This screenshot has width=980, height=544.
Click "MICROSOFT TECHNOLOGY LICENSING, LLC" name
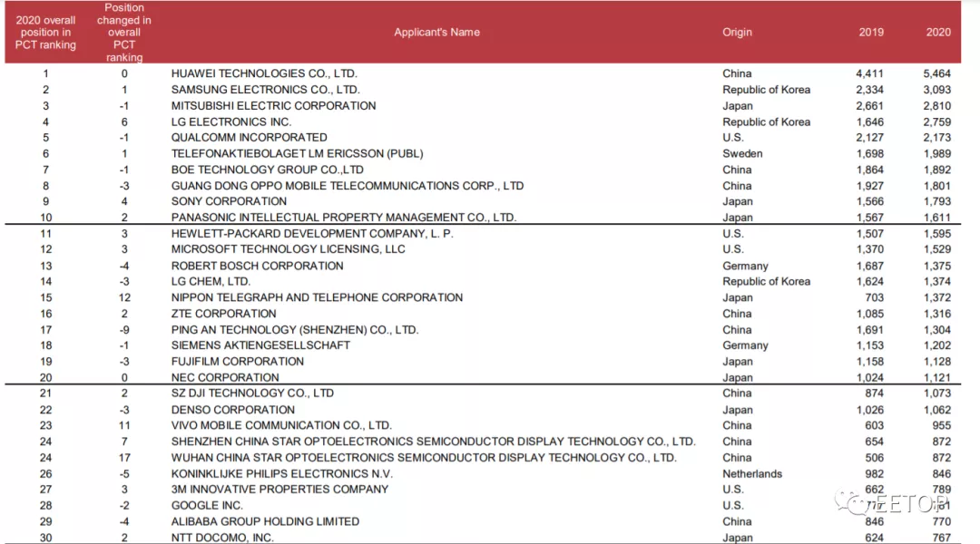click(x=289, y=249)
